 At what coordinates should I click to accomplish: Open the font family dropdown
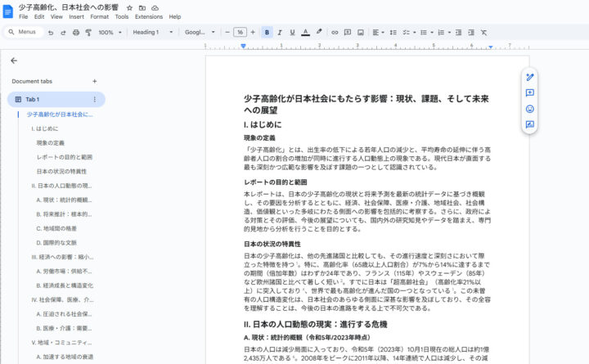pos(200,32)
